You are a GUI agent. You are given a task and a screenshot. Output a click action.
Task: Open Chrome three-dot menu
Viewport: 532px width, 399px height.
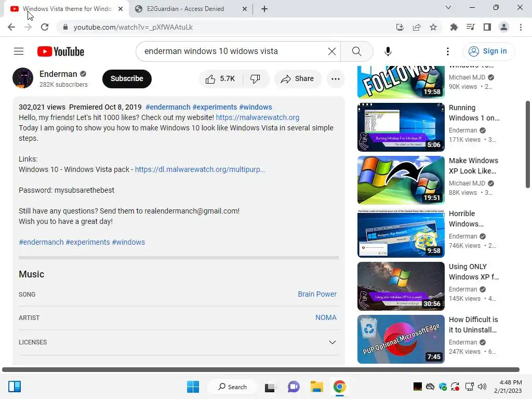point(521,27)
